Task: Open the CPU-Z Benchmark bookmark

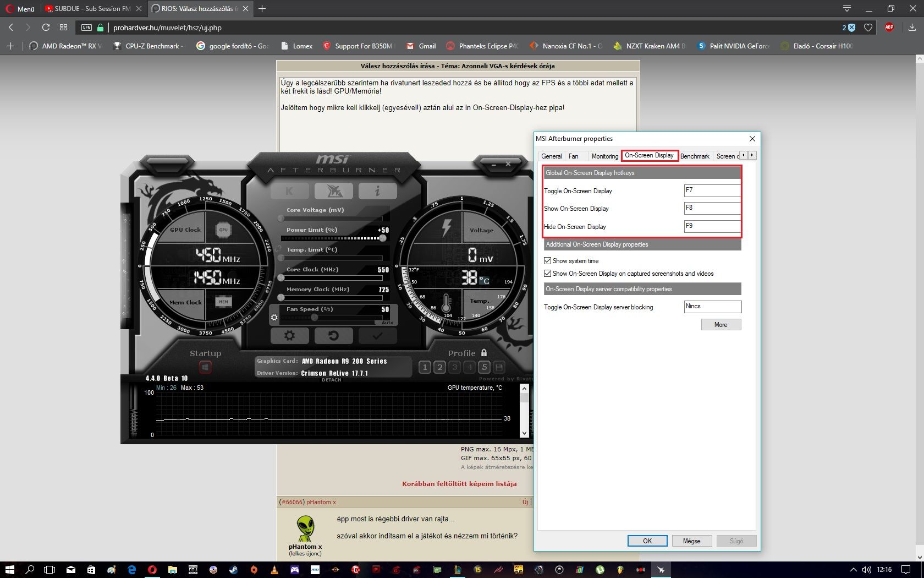Action: pos(148,46)
